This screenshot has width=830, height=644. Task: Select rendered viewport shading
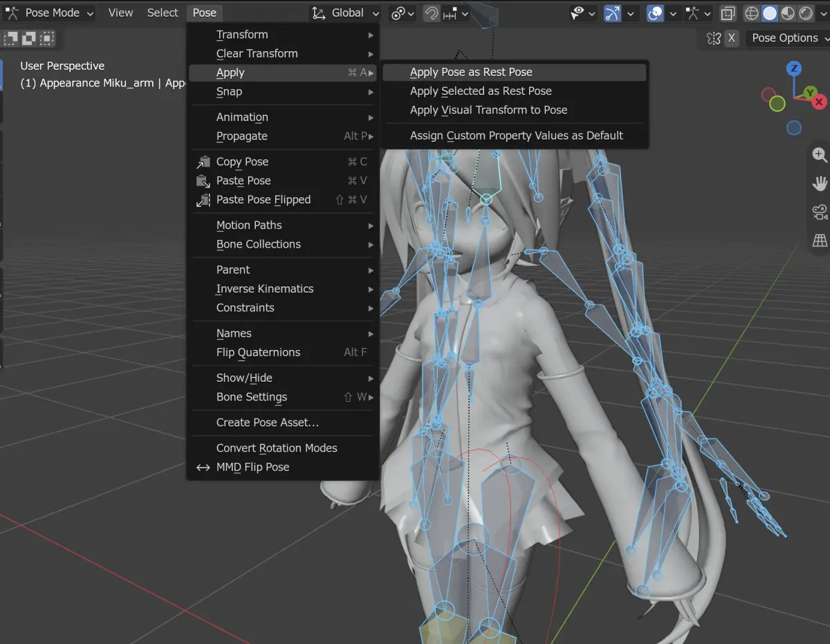(x=806, y=13)
